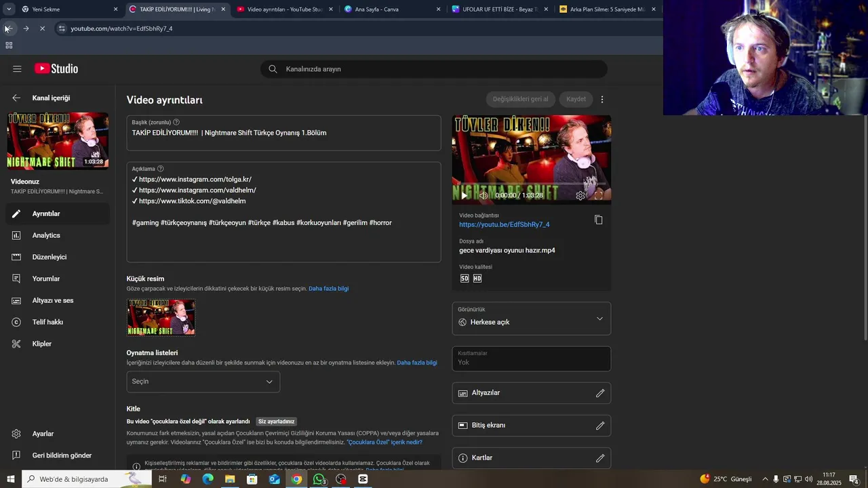Edit Kartlar using its pencil icon

coord(599,458)
